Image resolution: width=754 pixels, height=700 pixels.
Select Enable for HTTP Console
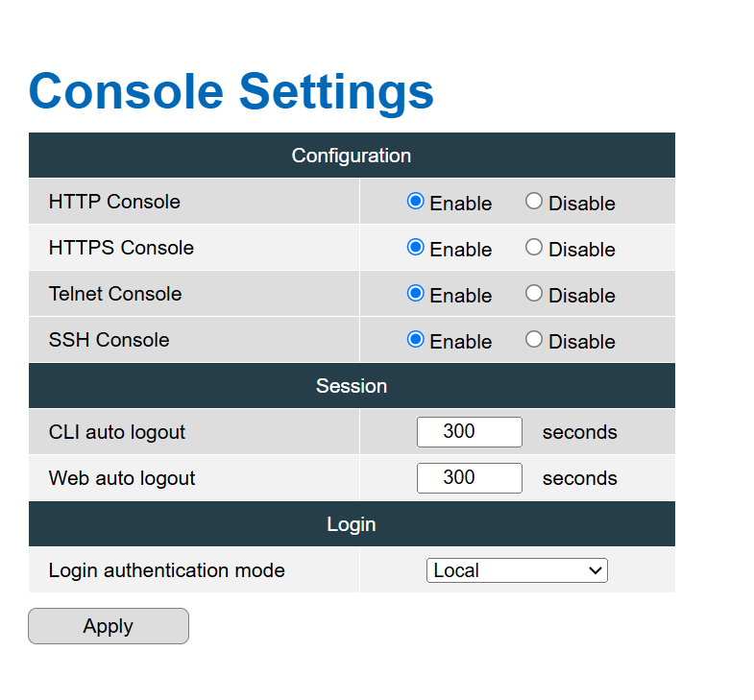[x=416, y=201]
